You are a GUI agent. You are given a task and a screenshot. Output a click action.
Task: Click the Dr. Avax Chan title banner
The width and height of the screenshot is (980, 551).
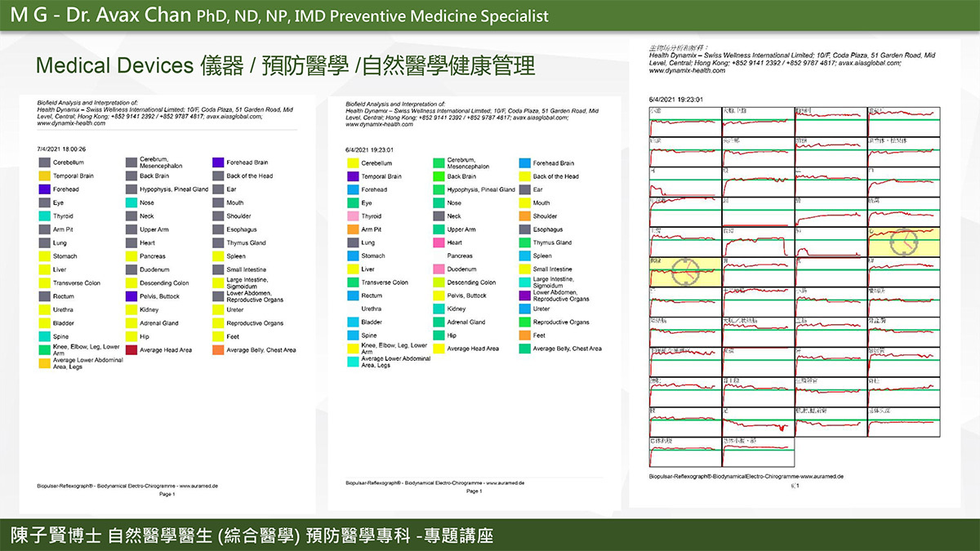click(279, 16)
